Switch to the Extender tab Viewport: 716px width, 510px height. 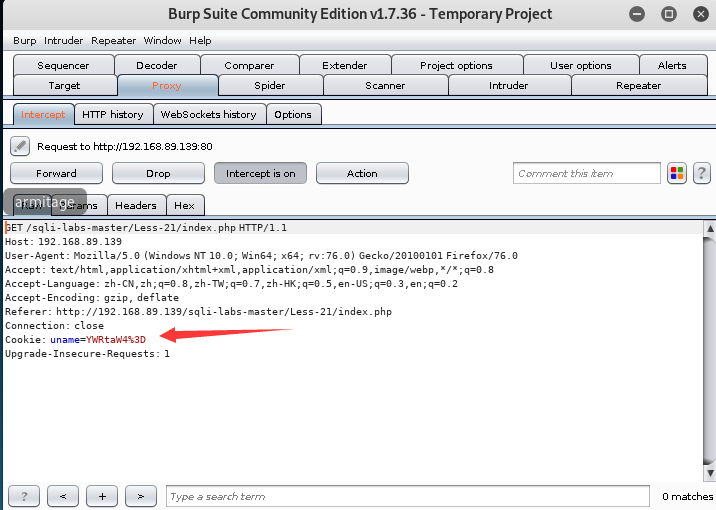[x=345, y=65]
